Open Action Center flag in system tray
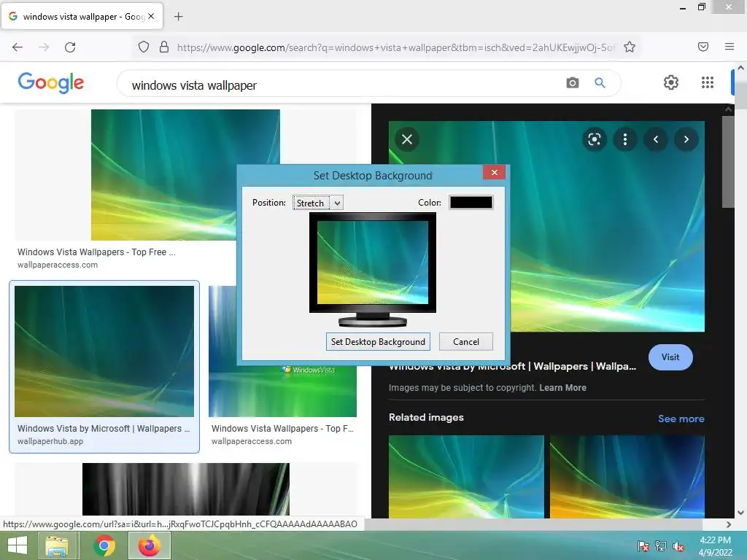The image size is (747, 560). click(x=643, y=546)
